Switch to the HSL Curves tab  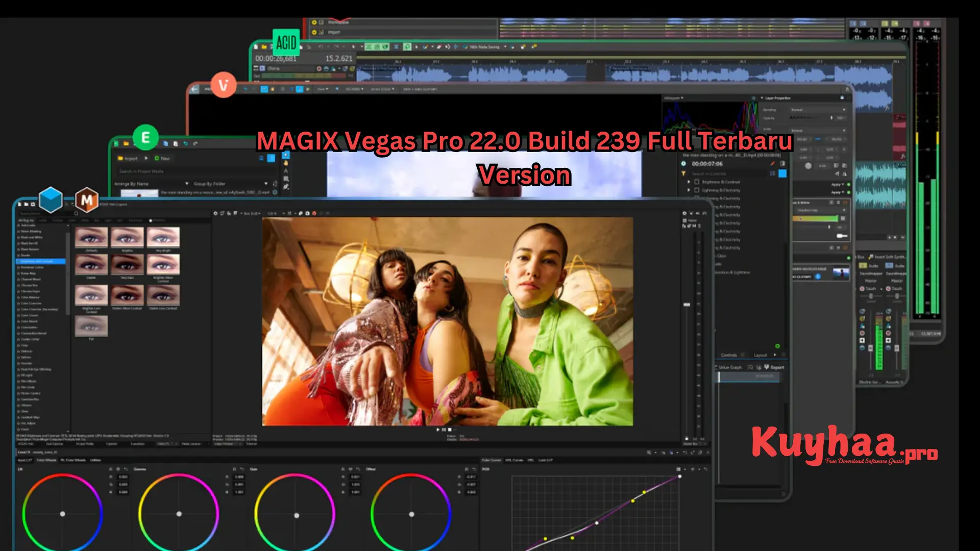pyautogui.click(x=514, y=460)
